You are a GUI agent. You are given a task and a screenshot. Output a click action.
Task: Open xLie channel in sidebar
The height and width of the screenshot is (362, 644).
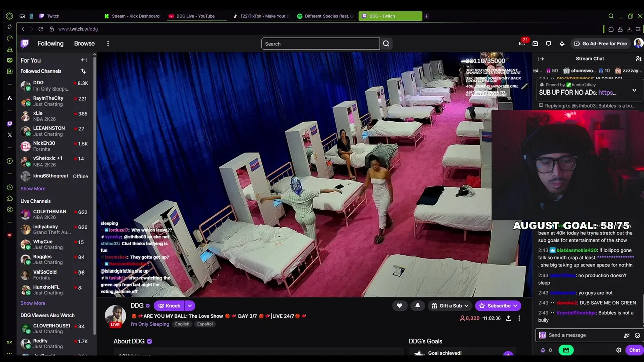tap(54, 116)
